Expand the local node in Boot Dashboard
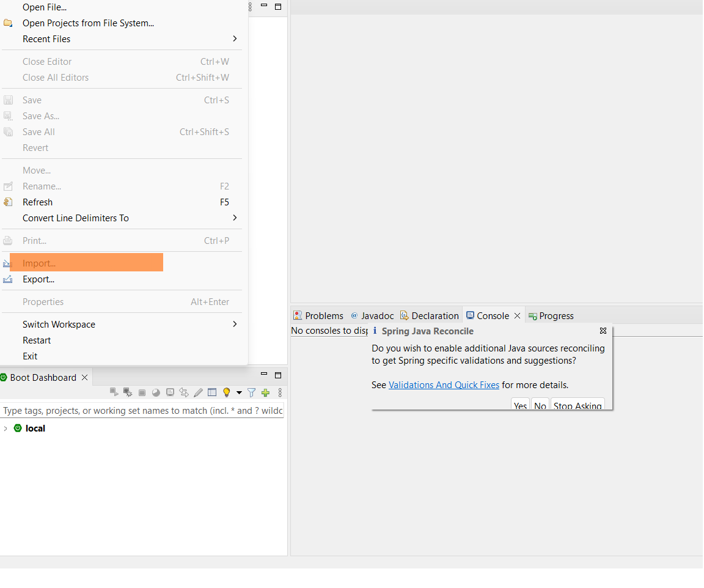Image resolution: width=704 pixels, height=588 pixels. pyautogui.click(x=6, y=428)
